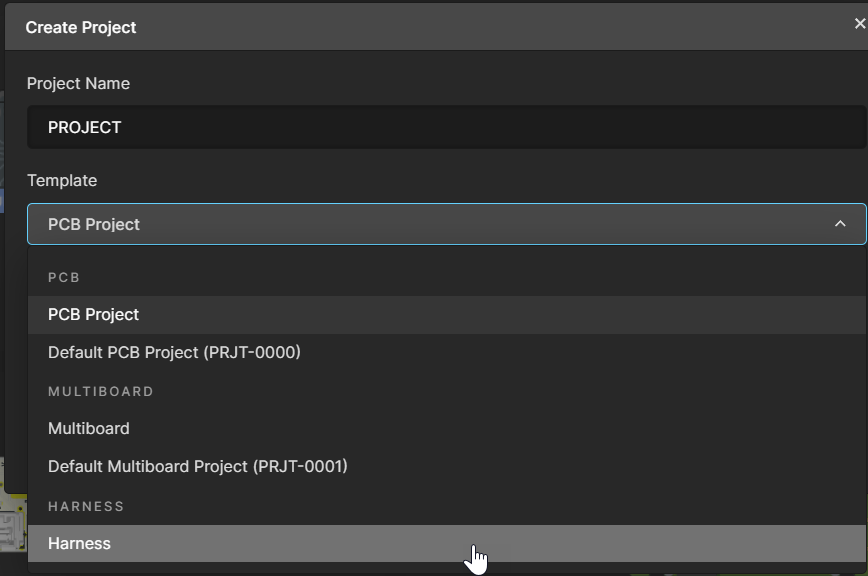The width and height of the screenshot is (868, 576).
Task: Click the MULTIBOARD section header
Action: click(x=100, y=391)
